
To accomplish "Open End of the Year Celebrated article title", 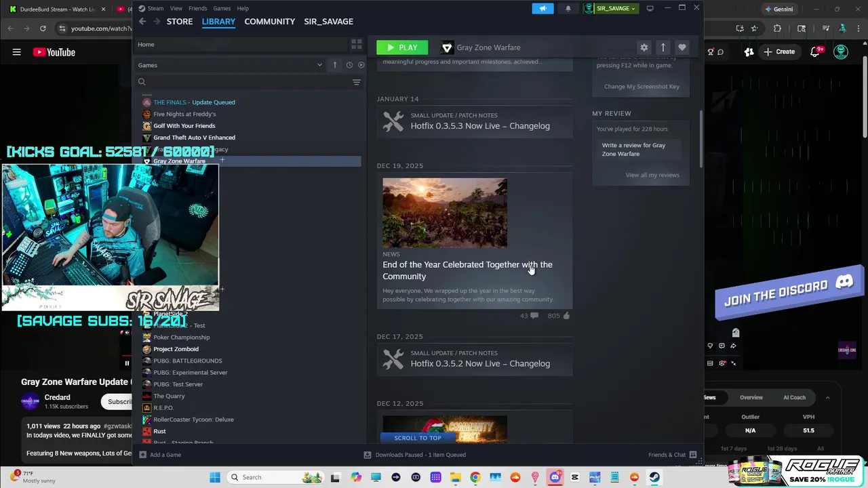I will [467, 270].
